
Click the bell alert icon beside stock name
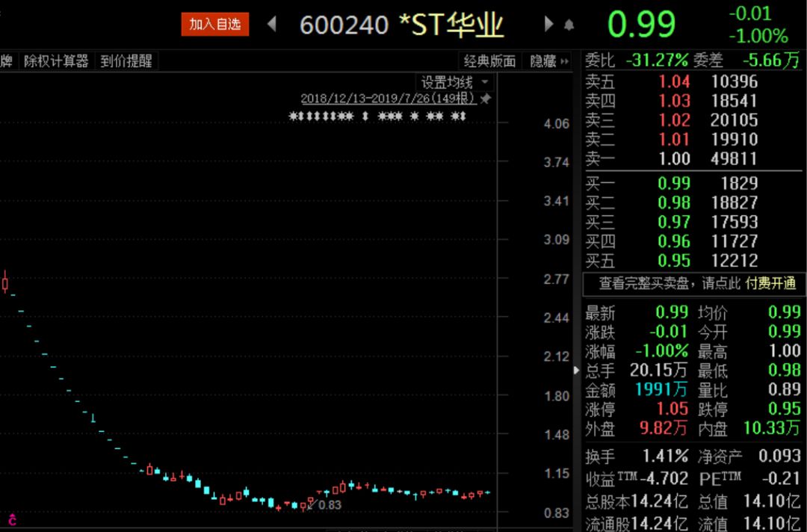569,25
